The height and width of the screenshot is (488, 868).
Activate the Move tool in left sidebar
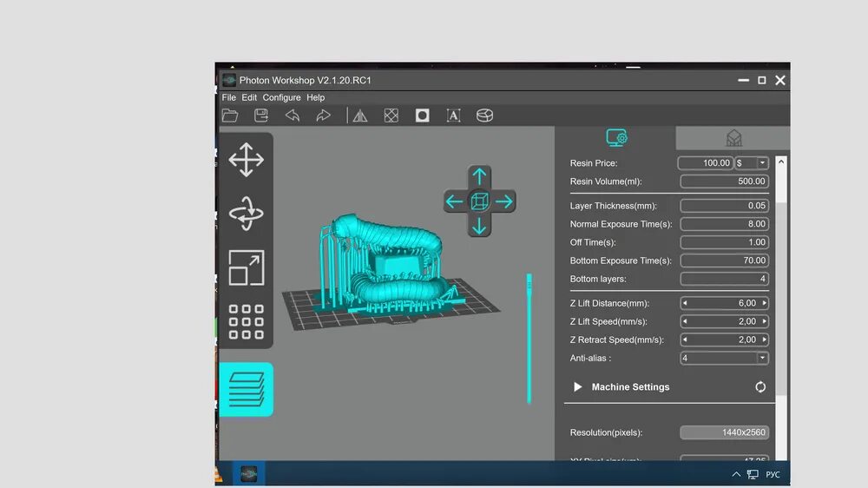[247, 160]
